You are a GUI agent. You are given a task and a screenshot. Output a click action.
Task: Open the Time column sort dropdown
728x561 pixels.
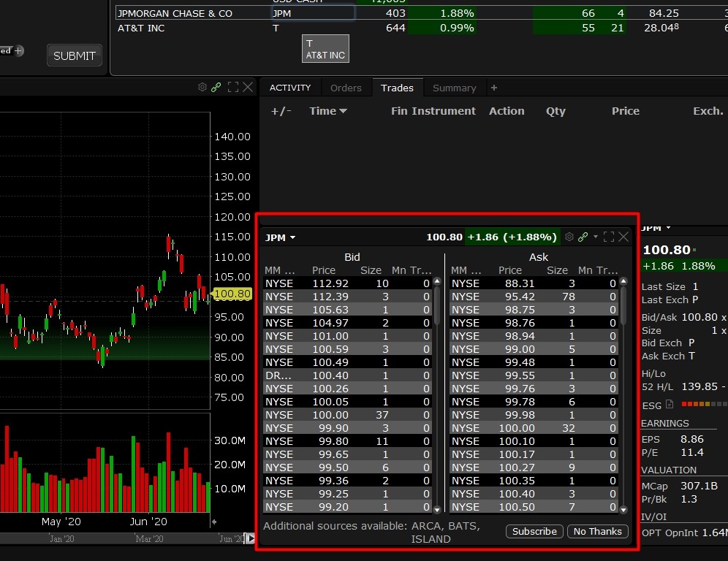coord(328,111)
